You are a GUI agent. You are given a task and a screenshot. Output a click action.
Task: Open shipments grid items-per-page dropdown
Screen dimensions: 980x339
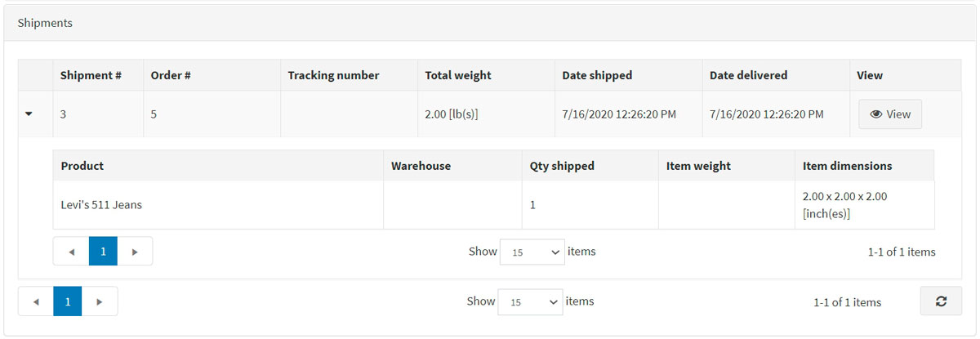(x=530, y=302)
